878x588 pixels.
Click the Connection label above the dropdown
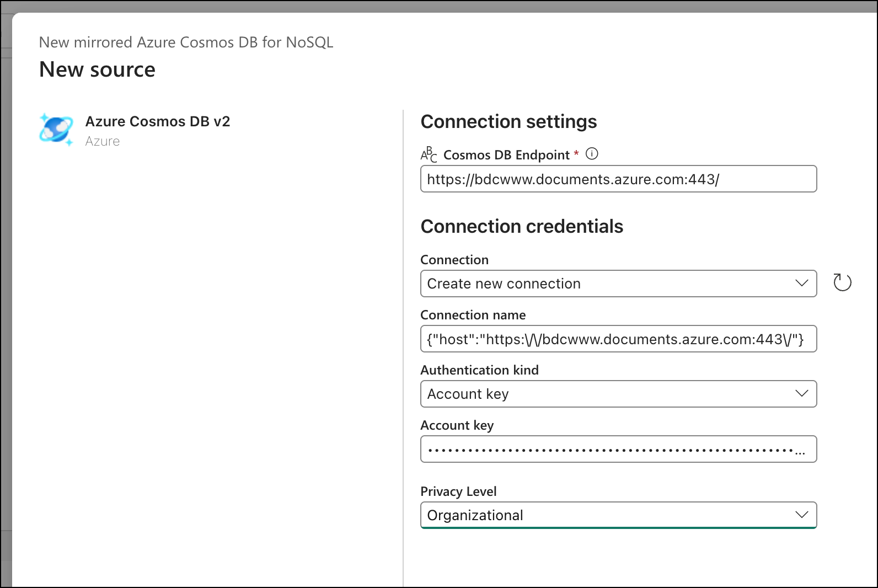point(454,260)
